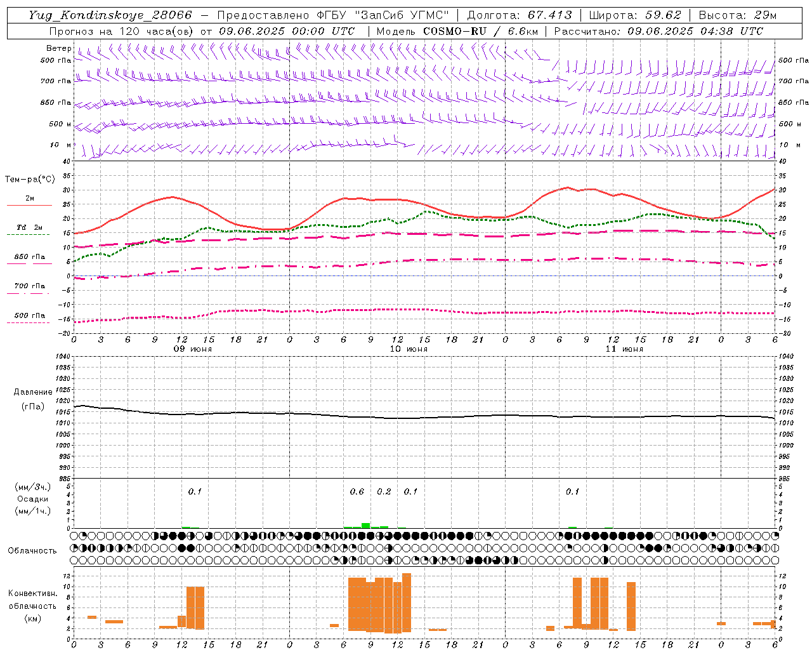
Task: Click the 10 июня date label
Action: pyautogui.click(x=409, y=349)
